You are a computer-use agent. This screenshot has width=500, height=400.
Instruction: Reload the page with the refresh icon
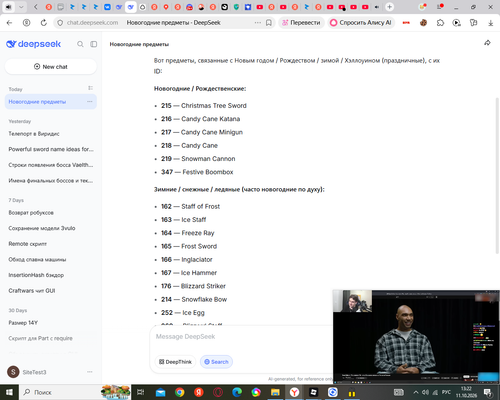44,23
